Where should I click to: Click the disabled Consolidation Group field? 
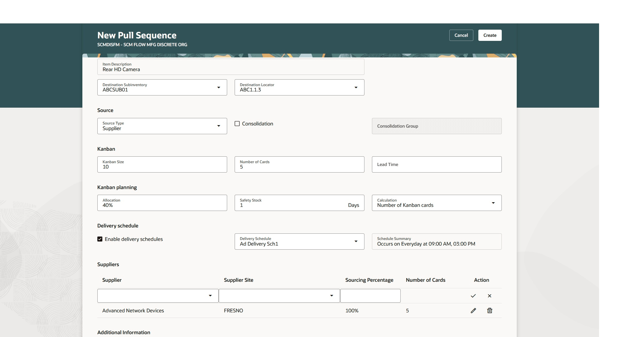pyautogui.click(x=437, y=126)
